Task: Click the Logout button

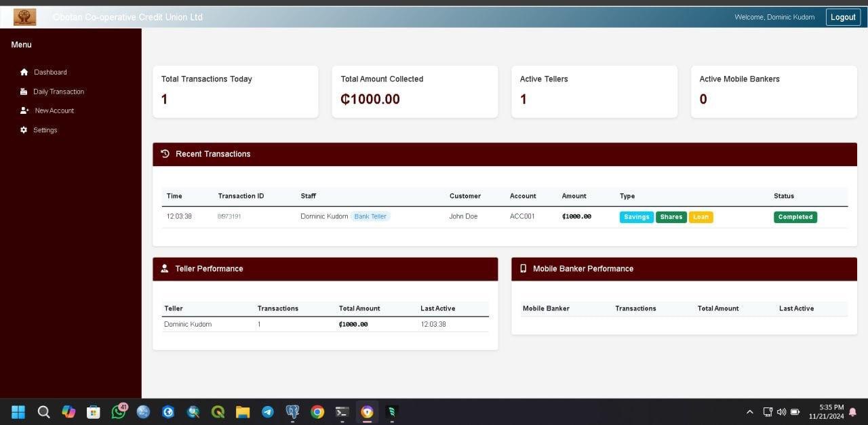Action: tap(843, 17)
